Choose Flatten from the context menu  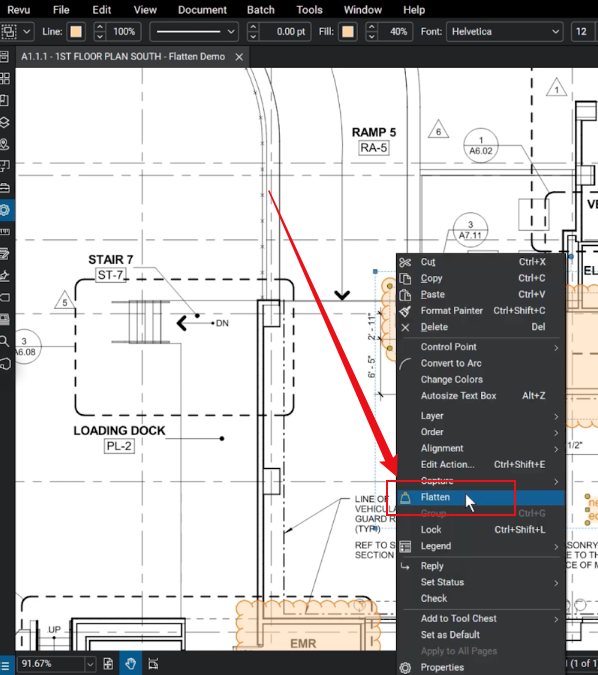click(x=480, y=498)
